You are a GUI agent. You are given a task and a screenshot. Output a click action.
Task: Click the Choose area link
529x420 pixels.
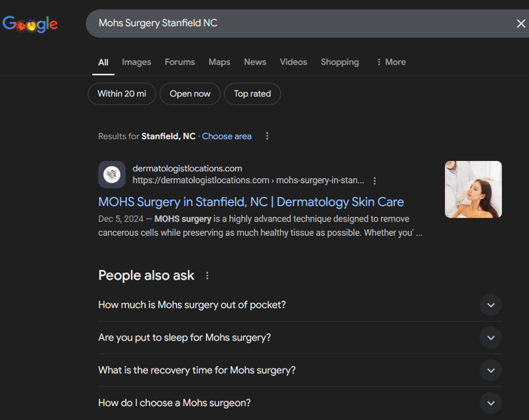coord(227,136)
